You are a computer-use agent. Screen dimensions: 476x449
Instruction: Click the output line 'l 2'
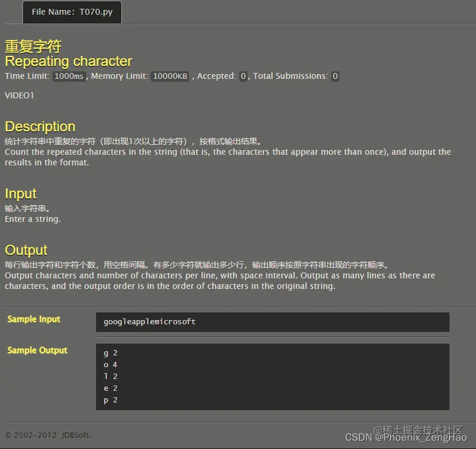[111, 376]
